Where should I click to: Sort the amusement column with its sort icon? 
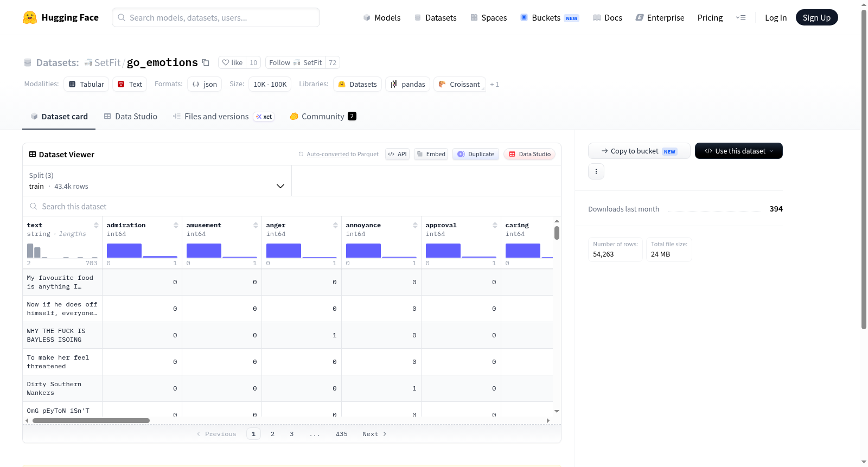[256, 225]
